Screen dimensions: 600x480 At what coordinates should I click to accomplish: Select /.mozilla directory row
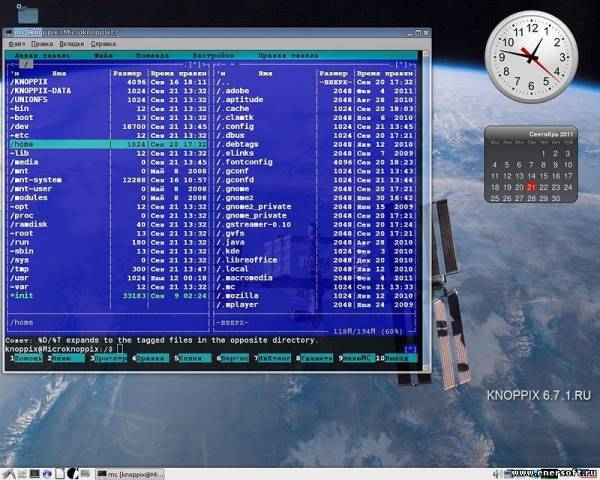click(x=315, y=296)
